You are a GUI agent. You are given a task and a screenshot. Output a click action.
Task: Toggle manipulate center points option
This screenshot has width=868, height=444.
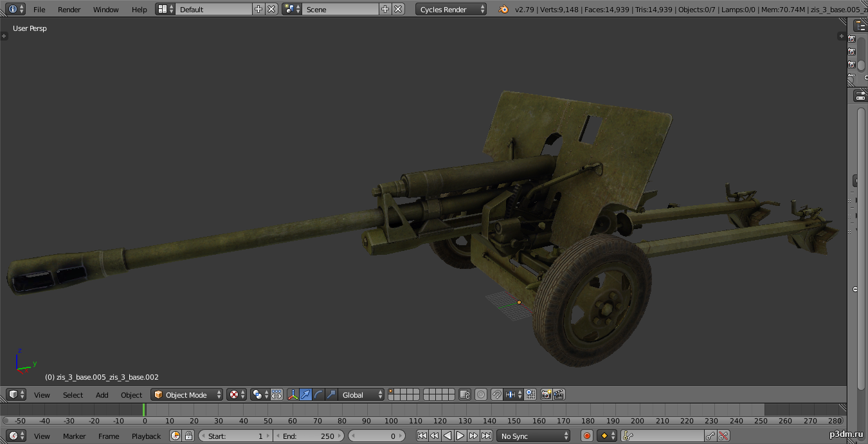click(x=276, y=394)
